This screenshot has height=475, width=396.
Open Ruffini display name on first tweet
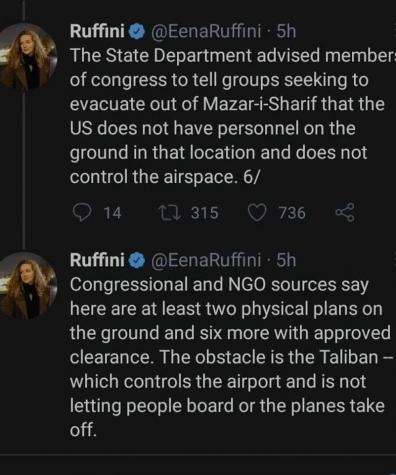[x=98, y=32]
